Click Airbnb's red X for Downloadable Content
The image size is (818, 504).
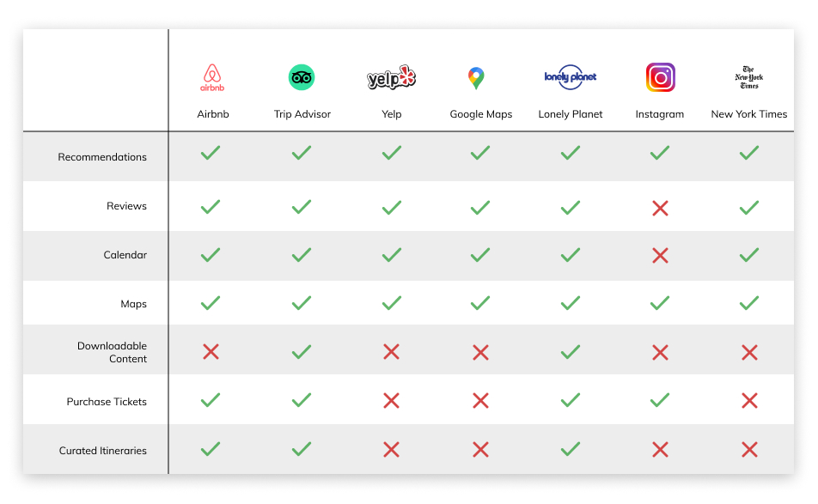click(x=211, y=352)
